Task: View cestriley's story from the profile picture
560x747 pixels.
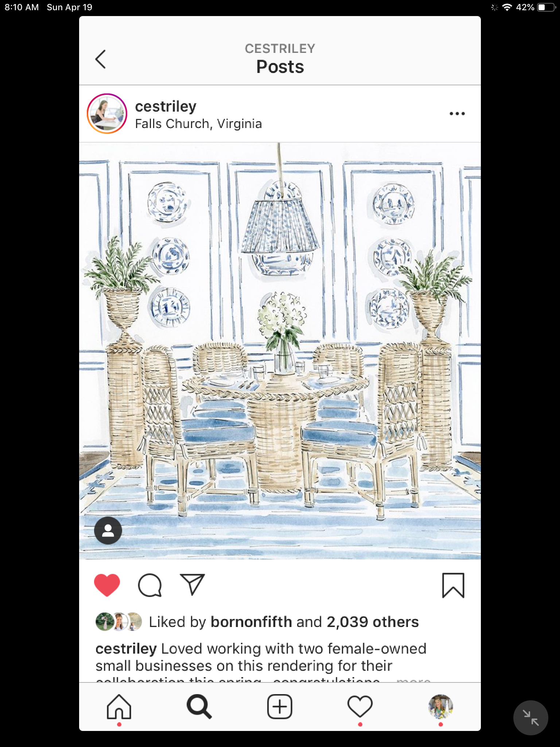Action: (107, 113)
